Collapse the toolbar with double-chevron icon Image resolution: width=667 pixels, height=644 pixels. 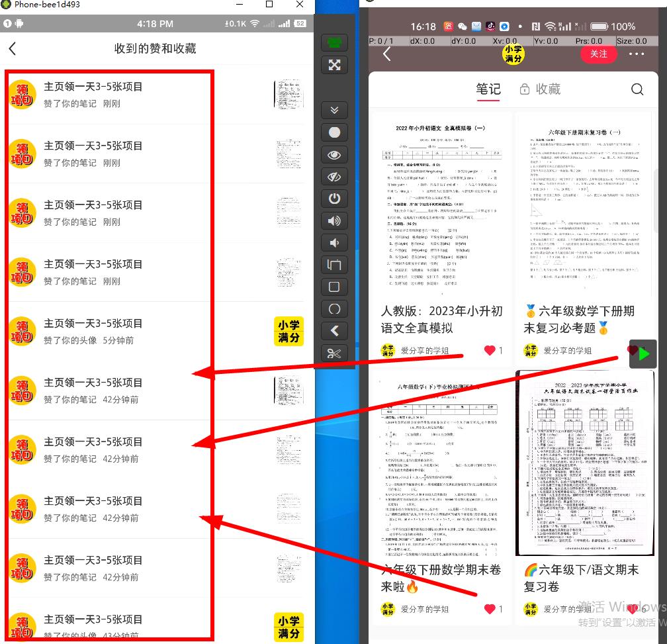click(334, 110)
